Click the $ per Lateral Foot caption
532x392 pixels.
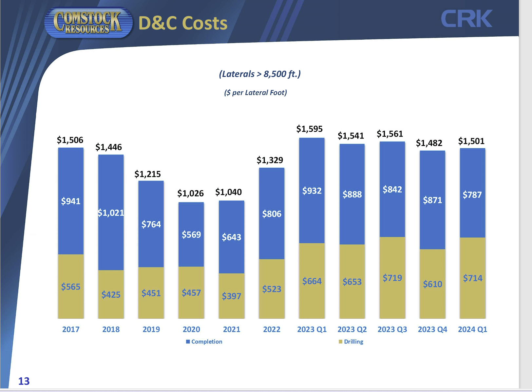(x=256, y=93)
